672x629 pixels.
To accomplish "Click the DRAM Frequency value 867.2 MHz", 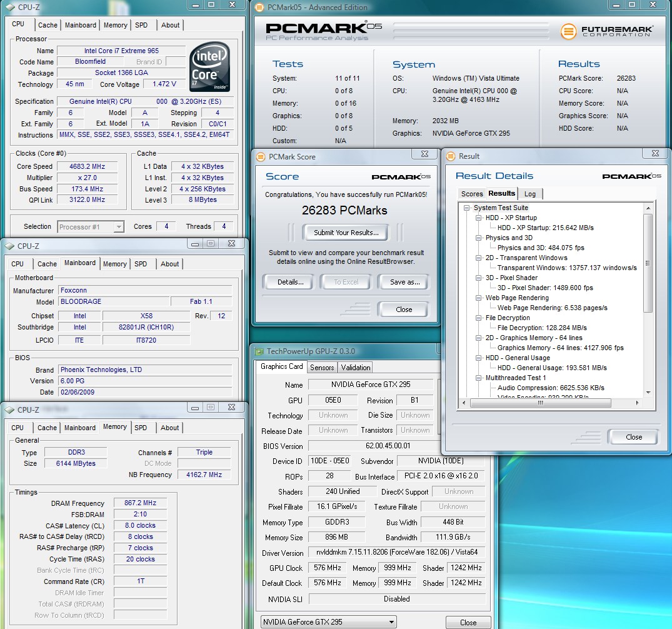I will point(140,503).
